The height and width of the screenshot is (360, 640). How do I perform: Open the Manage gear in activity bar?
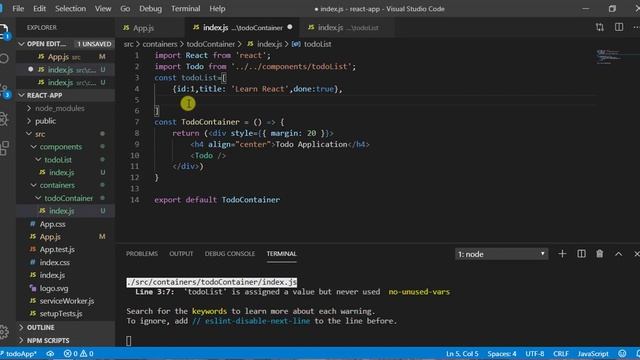point(3,332)
